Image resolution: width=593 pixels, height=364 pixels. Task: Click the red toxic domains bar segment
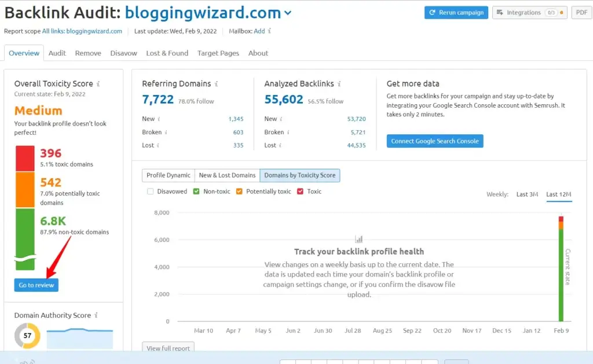click(x=25, y=158)
